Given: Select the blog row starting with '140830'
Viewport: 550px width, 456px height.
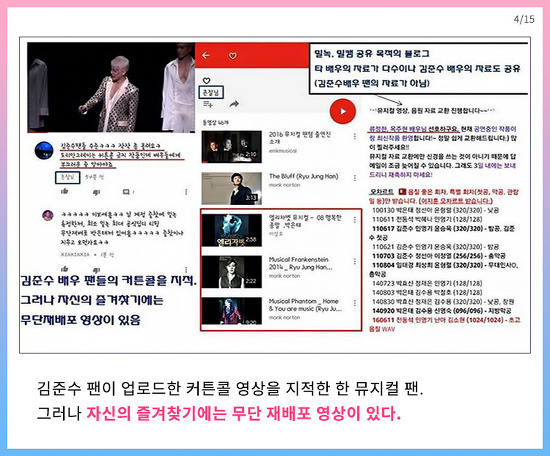Looking at the screenshot, I should tap(443, 301).
